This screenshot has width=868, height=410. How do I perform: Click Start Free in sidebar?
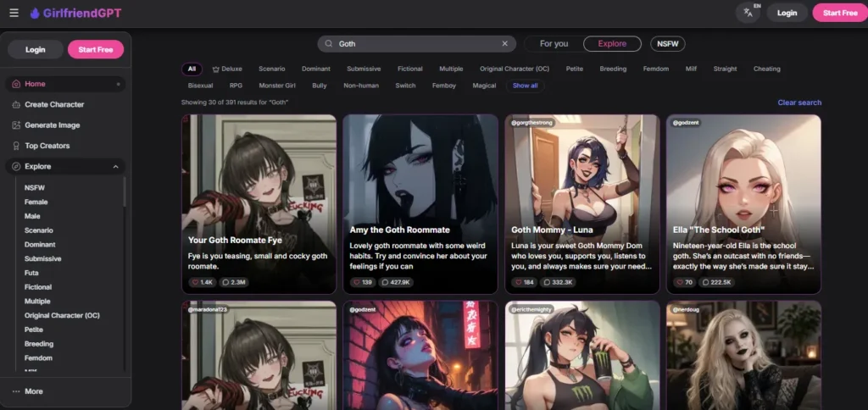click(95, 49)
